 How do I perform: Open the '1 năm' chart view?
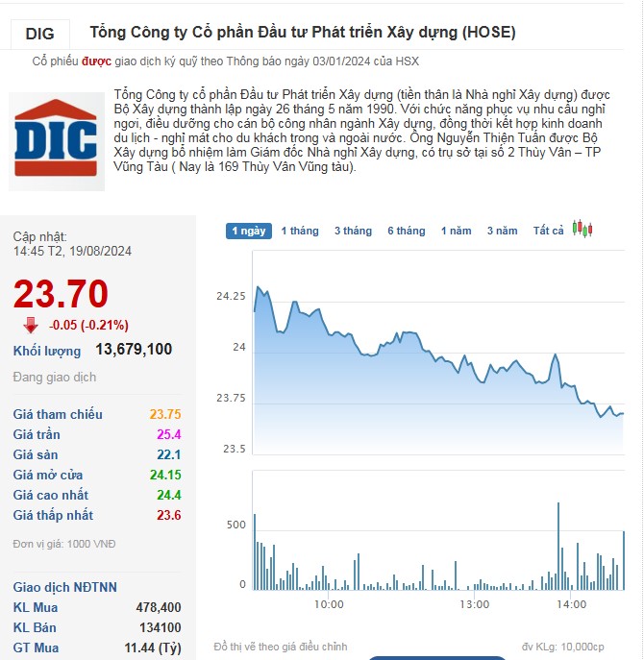pyautogui.click(x=456, y=231)
